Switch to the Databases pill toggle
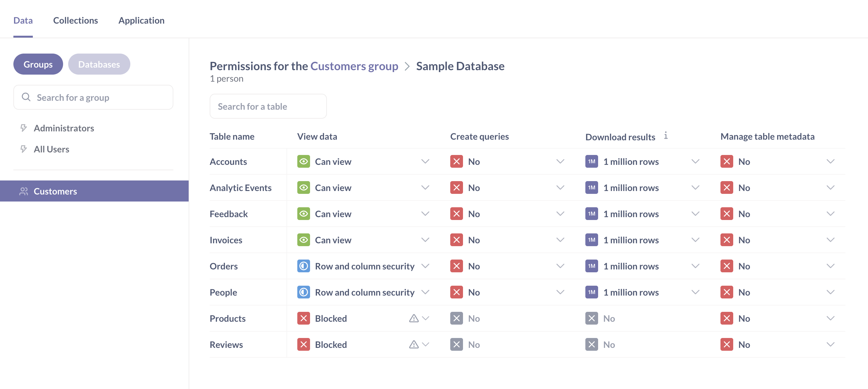 pyautogui.click(x=99, y=64)
